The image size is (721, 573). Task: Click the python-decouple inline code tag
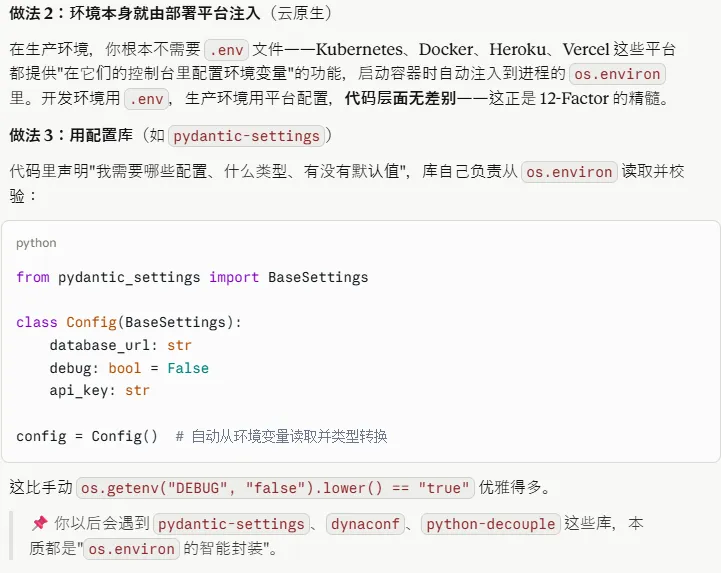[491, 524]
